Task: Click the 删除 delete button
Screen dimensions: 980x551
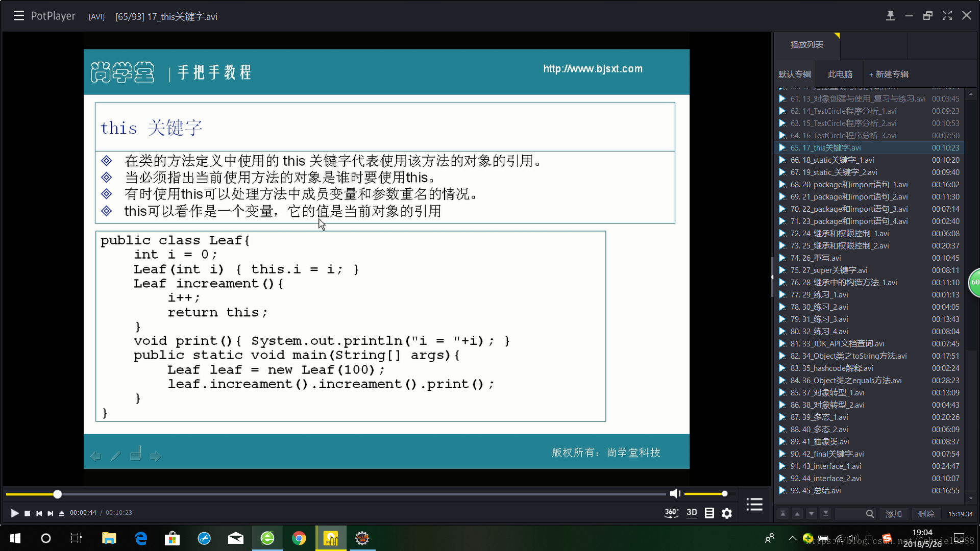Action: (926, 514)
